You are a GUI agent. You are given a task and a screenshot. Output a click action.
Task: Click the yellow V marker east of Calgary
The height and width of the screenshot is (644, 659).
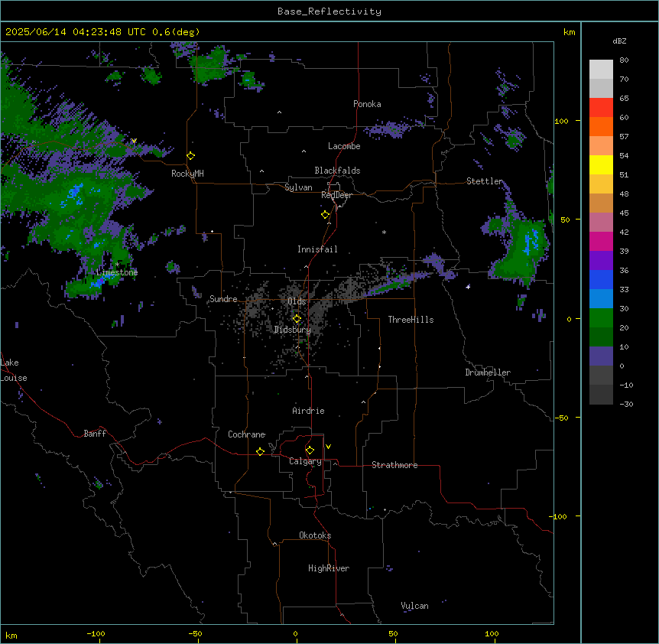(328, 447)
